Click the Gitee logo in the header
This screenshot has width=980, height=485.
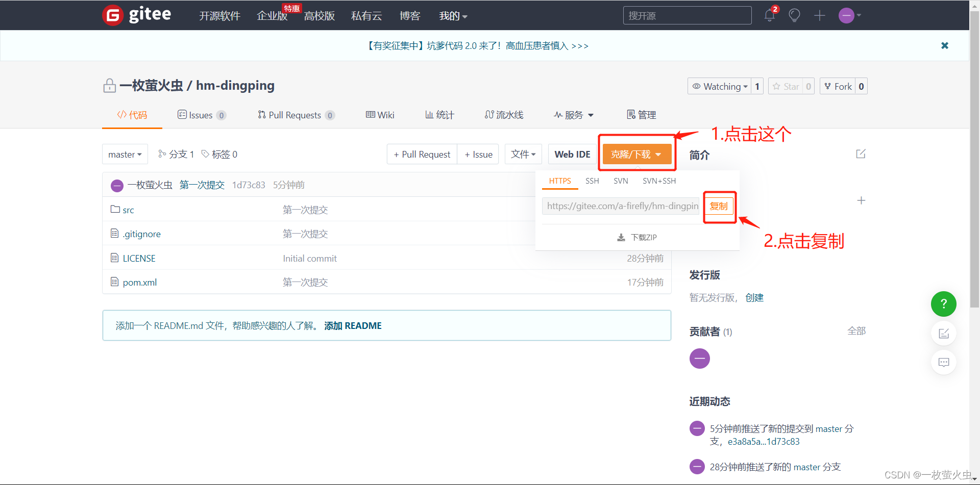(137, 15)
